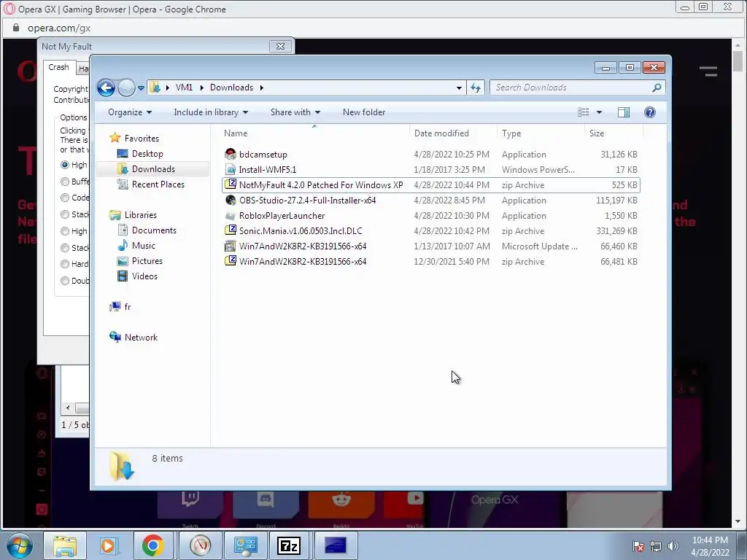Open Network in navigation pane
Screen dimensions: 747x560
pyautogui.click(x=133, y=337)
